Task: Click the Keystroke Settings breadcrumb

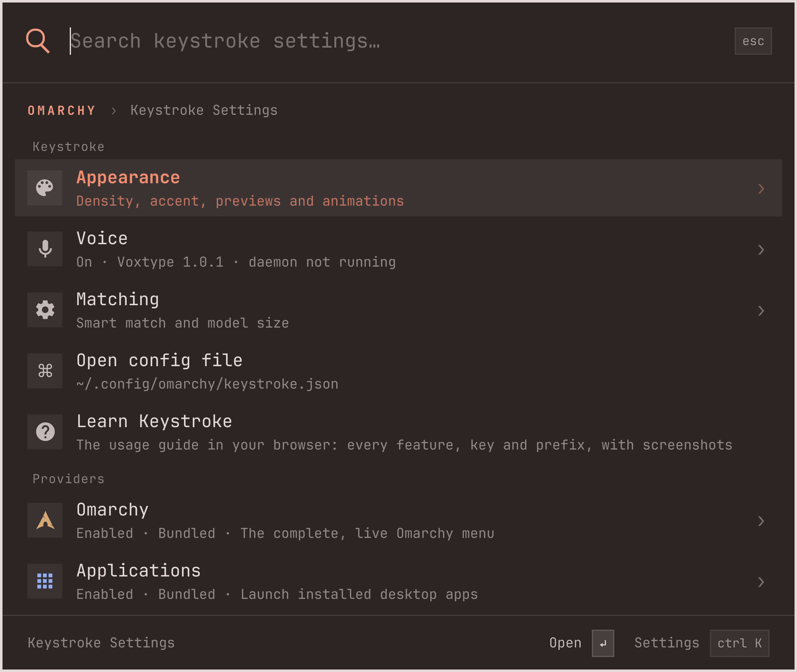Action: pos(204,110)
